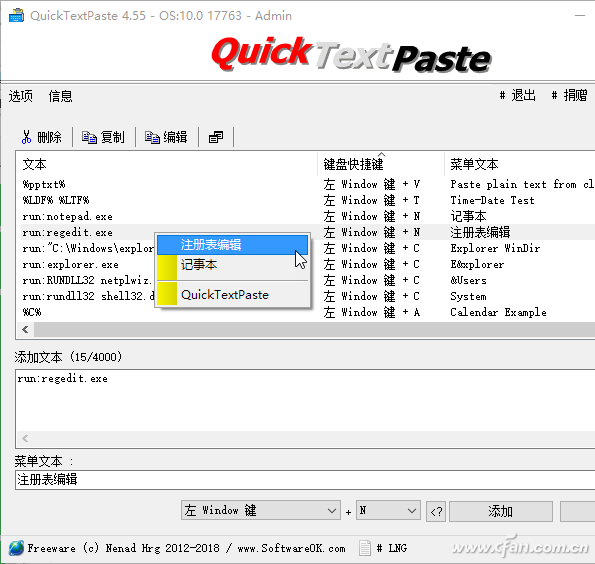Choose QuickTextPaste in the popup menu
The width and height of the screenshot is (595, 564).
(x=232, y=295)
